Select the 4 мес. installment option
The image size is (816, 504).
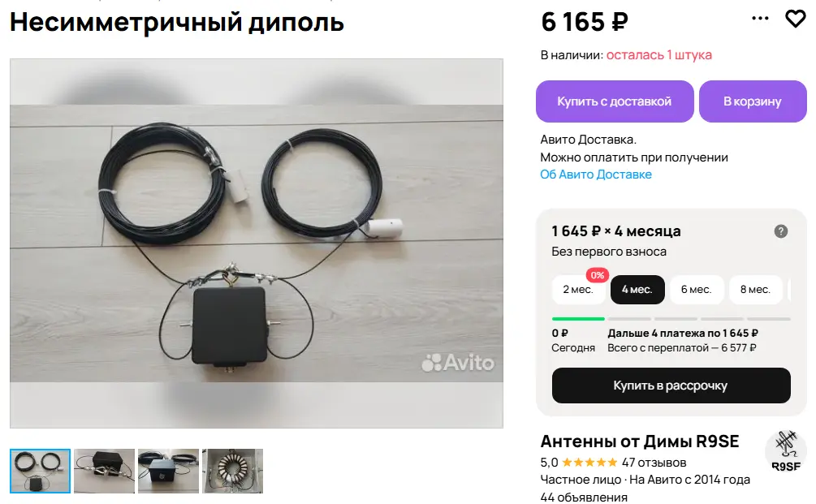pyautogui.click(x=637, y=290)
